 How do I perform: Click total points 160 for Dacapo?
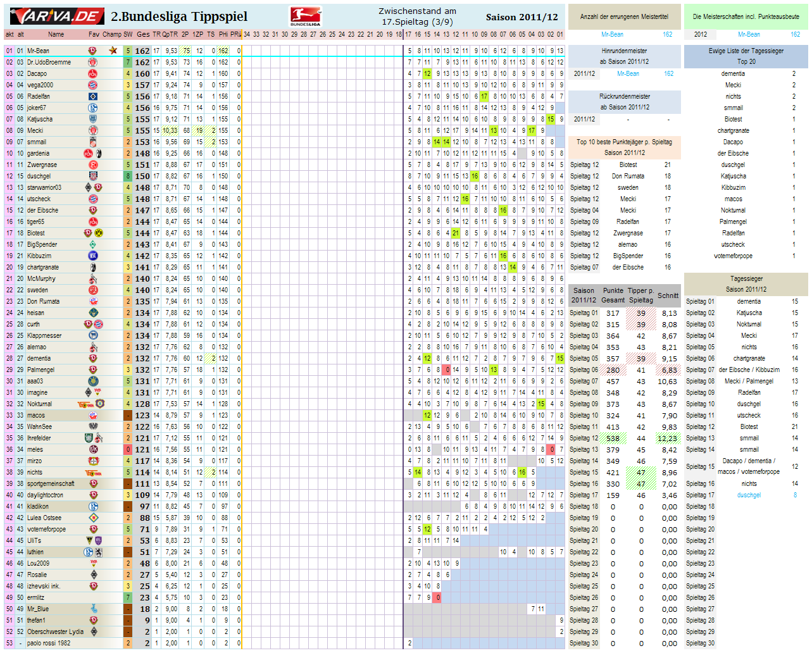(142, 73)
